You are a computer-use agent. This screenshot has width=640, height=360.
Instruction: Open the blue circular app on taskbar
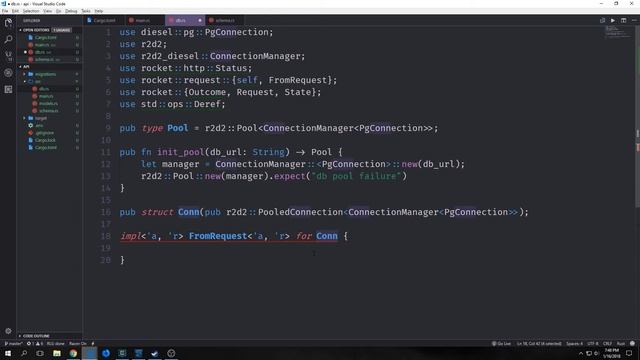tap(106, 353)
